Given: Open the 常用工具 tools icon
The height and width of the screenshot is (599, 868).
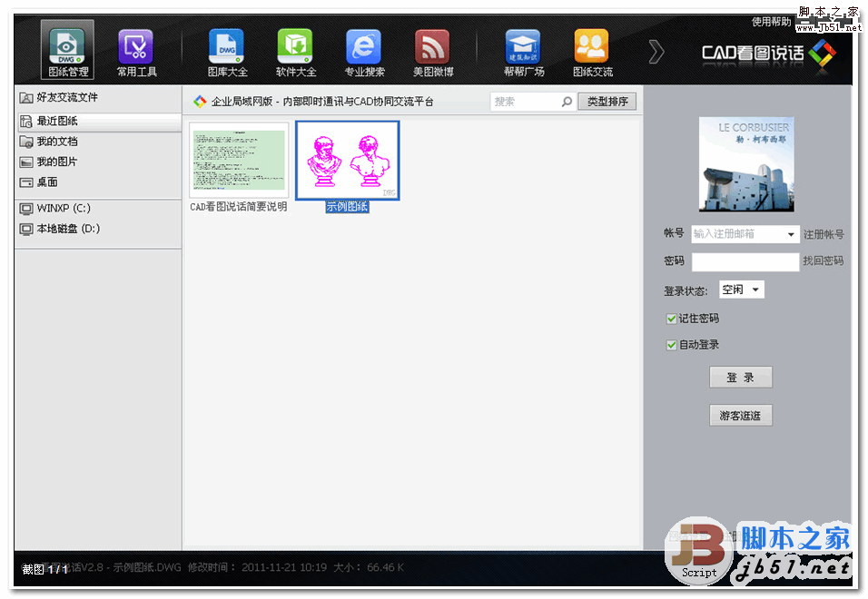Looking at the screenshot, I should (x=136, y=52).
